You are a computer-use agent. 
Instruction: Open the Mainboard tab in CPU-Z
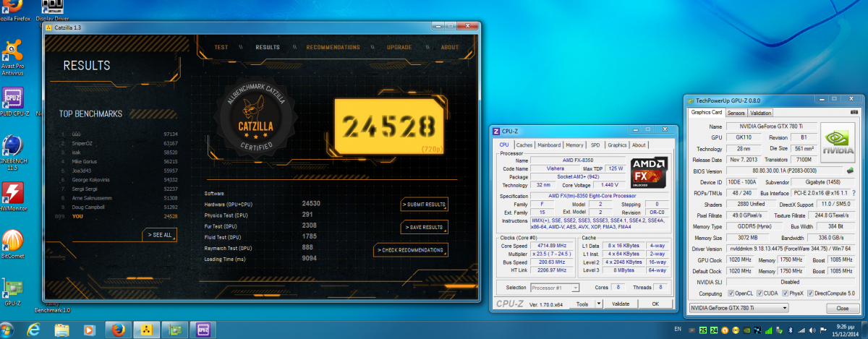tap(550, 145)
